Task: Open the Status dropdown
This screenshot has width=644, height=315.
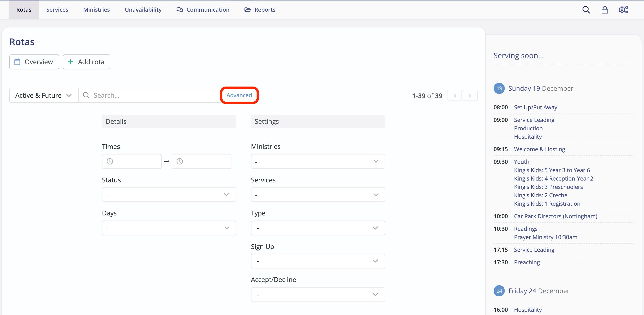Action: pyautogui.click(x=169, y=194)
